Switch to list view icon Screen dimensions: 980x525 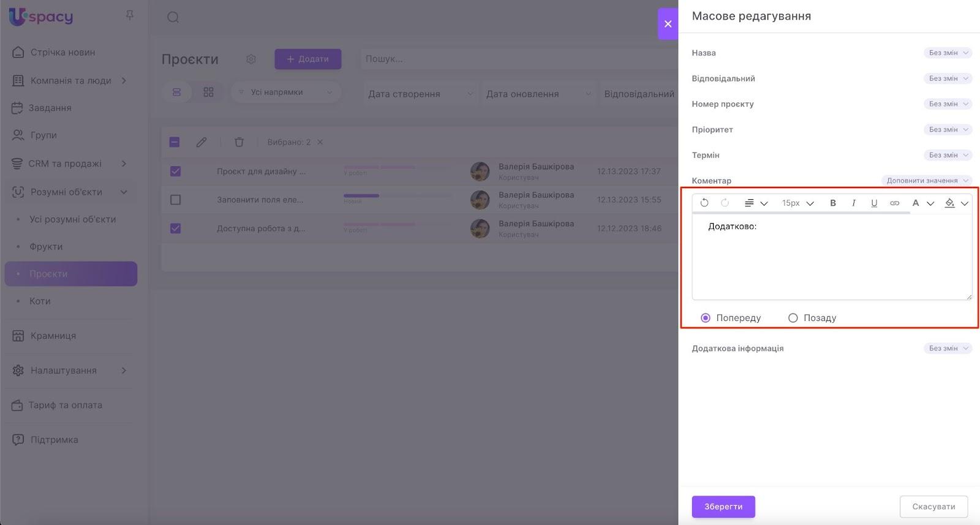[x=176, y=92]
